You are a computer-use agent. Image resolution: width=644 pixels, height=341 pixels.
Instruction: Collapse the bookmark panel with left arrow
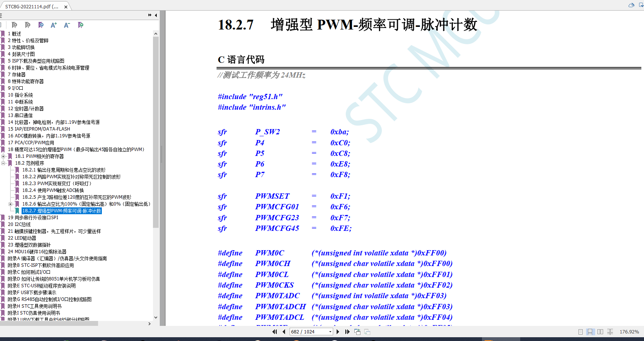(156, 15)
